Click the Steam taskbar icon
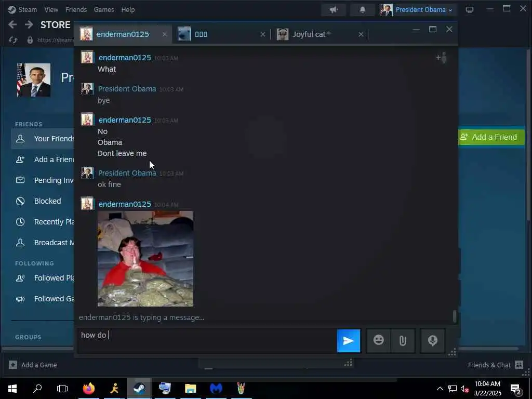 (x=139, y=389)
